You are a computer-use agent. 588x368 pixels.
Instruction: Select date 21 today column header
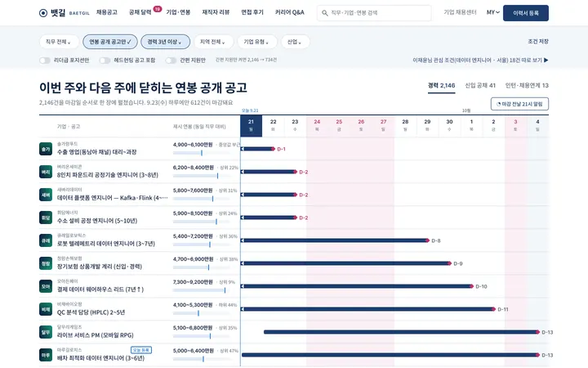coord(251,125)
